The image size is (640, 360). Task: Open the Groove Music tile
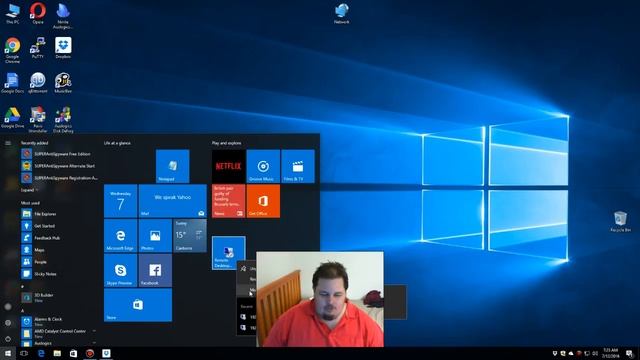pos(263,166)
